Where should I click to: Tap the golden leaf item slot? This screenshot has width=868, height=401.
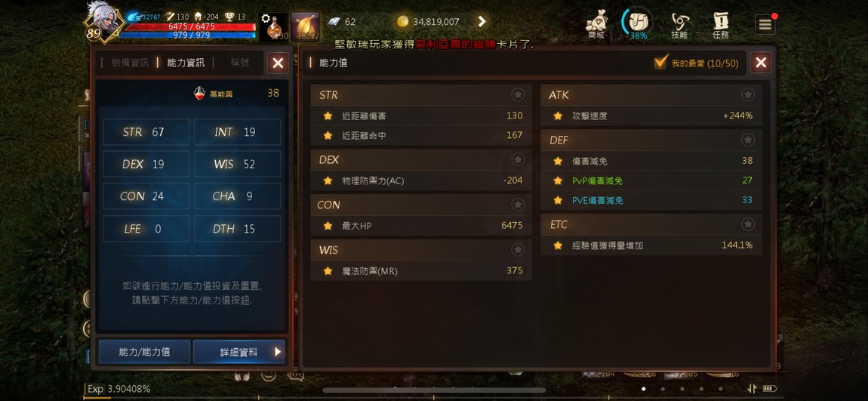306,27
